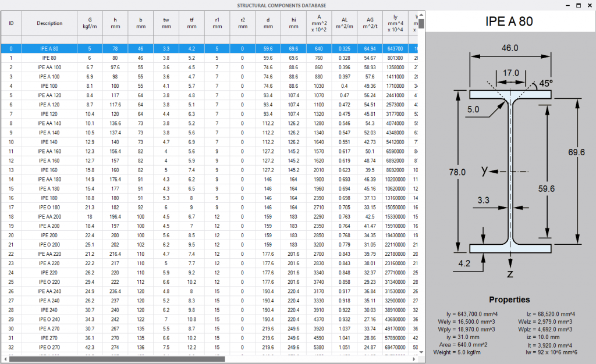The height and width of the screenshot is (364, 596).
Task: Click the Iy value 643700 cell
Action: [x=395, y=49]
